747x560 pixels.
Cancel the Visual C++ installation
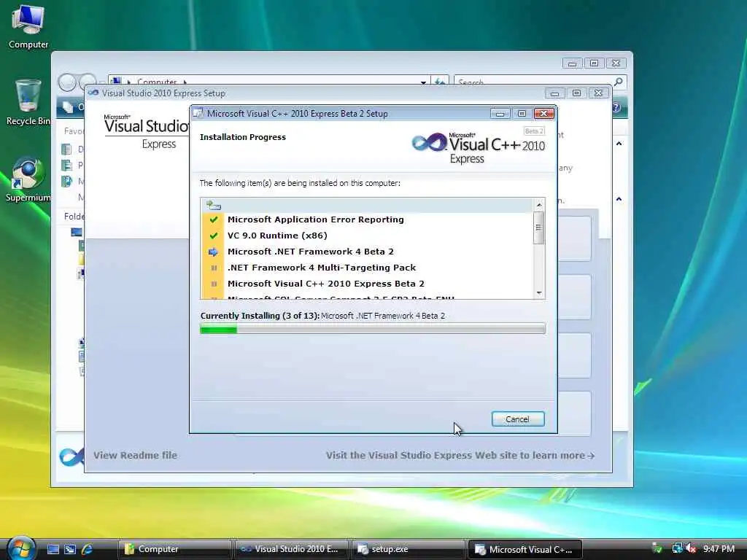517,419
